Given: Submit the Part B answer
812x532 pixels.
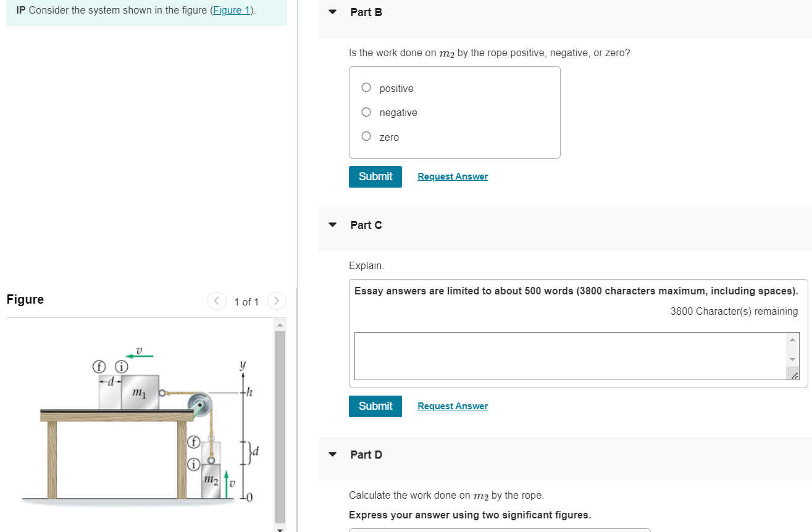Looking at the screenshot, I should click(x=375, y=177).
